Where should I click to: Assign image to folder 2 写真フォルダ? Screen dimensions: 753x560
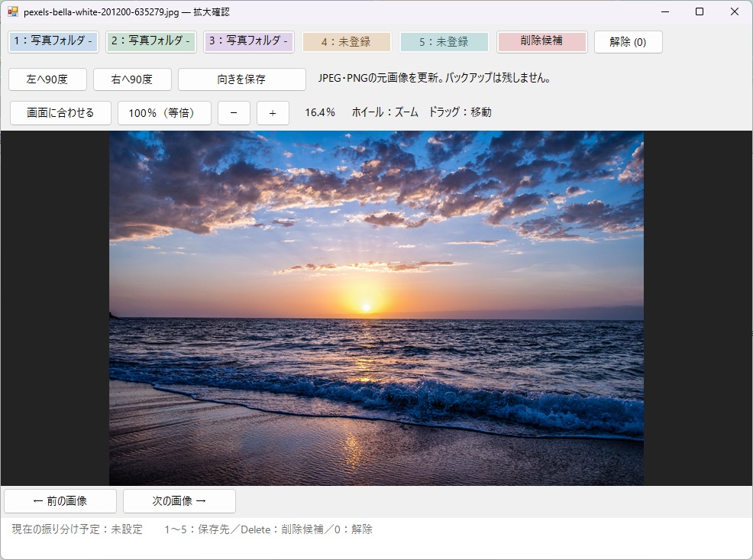[x=150, y=42]
